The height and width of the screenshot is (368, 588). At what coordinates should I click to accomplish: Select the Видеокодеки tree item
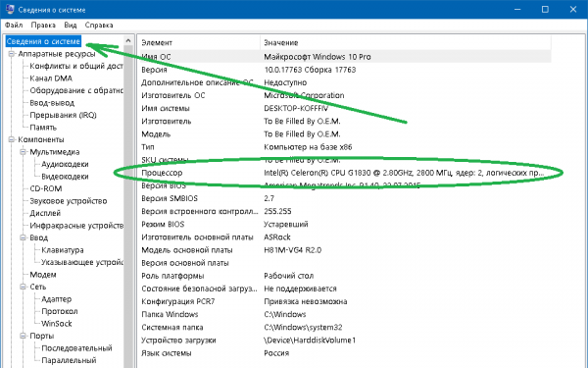tap(65, 176)
